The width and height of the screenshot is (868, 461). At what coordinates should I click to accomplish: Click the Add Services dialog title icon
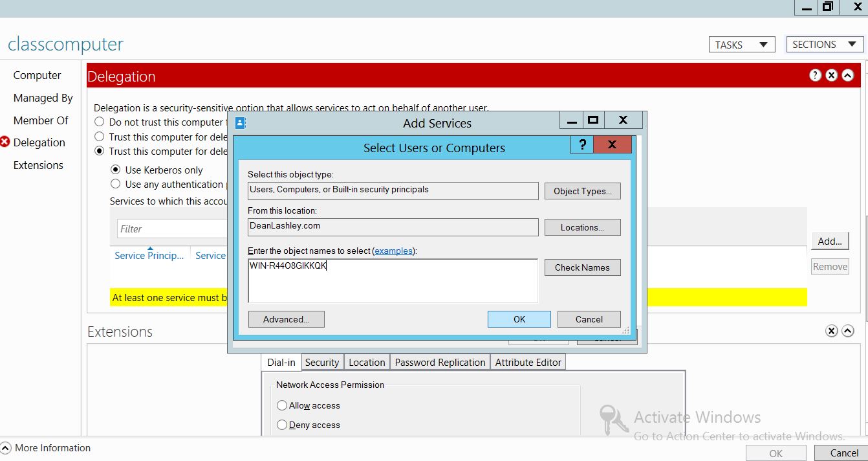pos(241,122)
